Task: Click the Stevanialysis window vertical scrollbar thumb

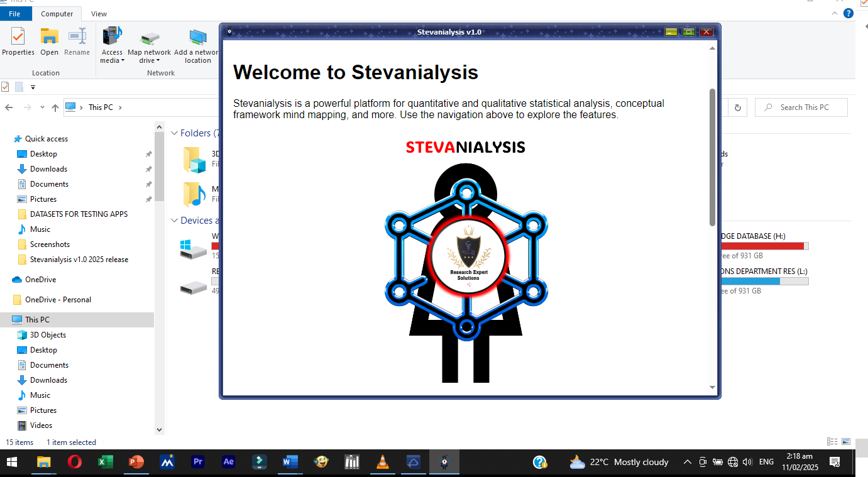Action: 712,157
